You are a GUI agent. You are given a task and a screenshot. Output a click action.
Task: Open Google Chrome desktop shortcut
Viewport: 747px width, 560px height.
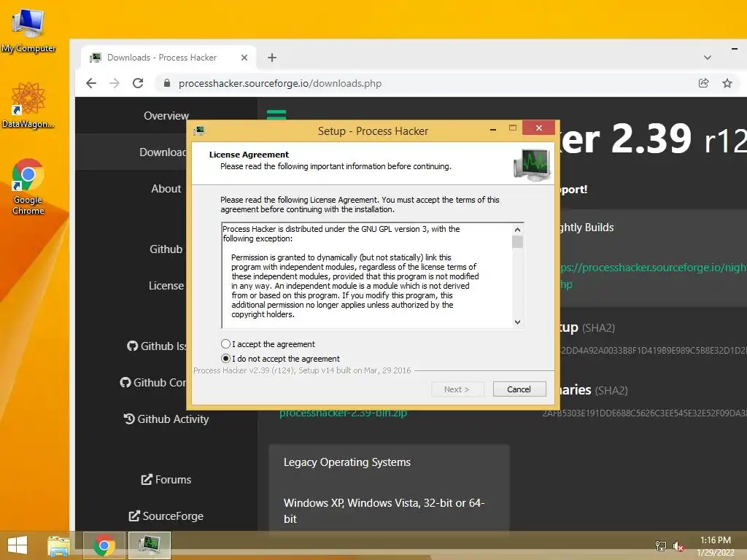[x=28, y=186]
